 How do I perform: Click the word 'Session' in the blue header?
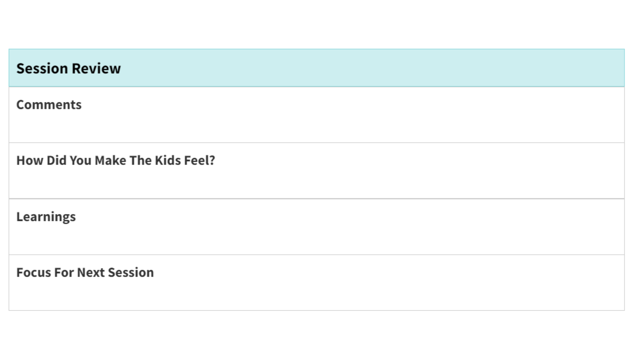tap(42, 68)
